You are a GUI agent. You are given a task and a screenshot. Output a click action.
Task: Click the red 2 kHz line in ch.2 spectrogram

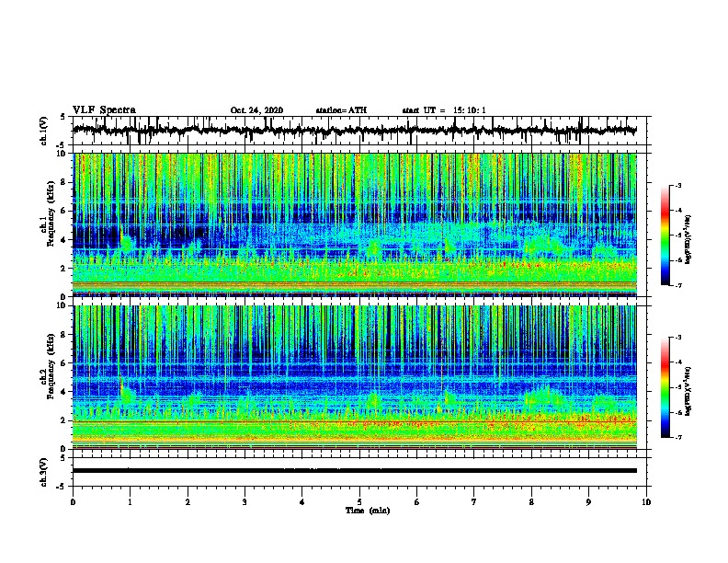point(354,421)
